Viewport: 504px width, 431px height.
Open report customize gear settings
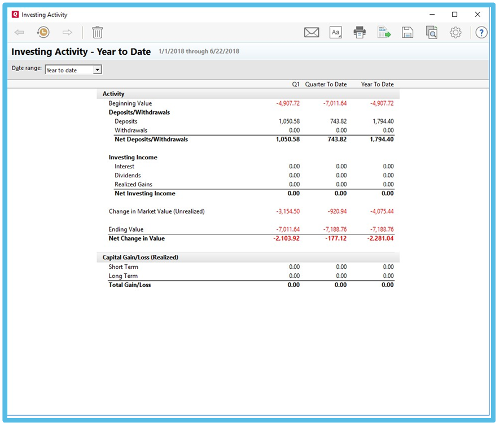click(x=455, y=33)
